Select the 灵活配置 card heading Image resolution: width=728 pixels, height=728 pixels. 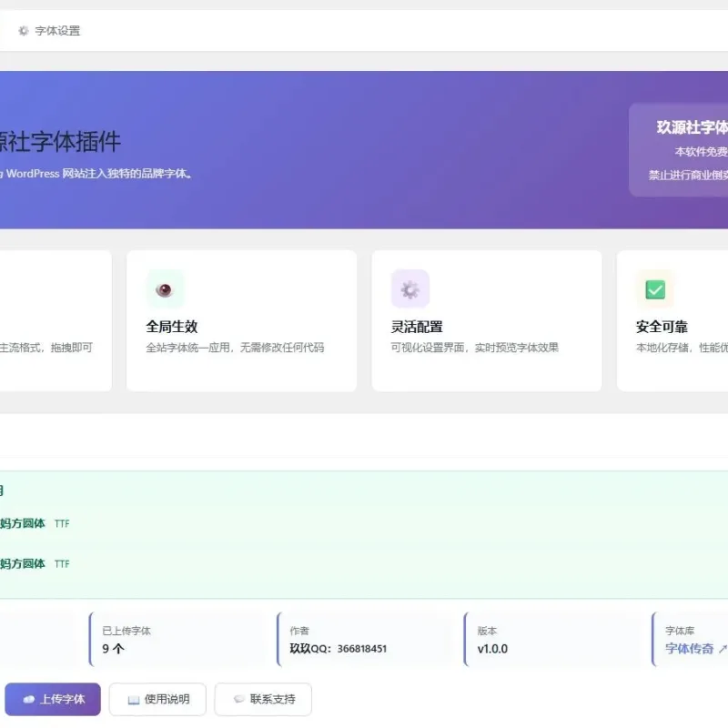pyautogui.click(x=417, y=327)
